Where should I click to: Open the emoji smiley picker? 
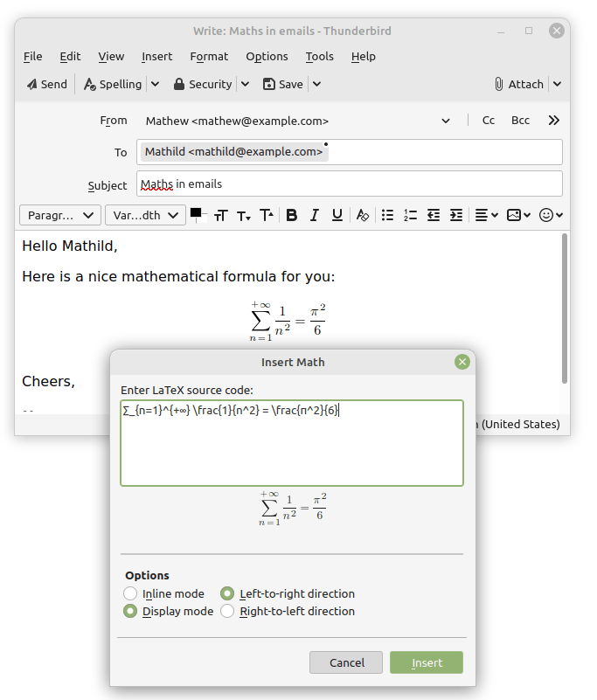coord(551,215)
